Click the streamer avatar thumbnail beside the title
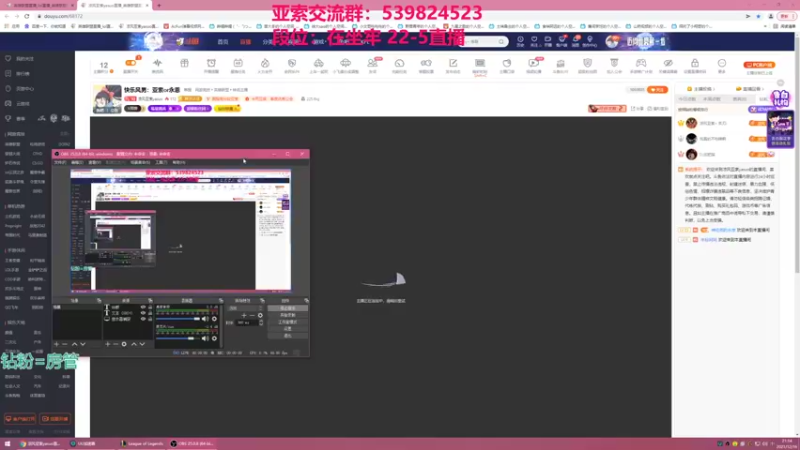Image resolution: width=800 pixels, height=450 pixels. tap(107, 99)
